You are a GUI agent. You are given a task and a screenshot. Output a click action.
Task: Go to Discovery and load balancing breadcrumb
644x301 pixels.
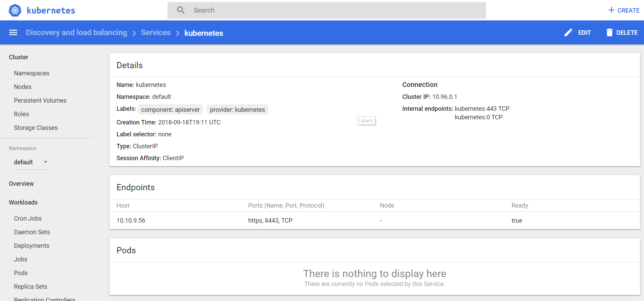76,32
